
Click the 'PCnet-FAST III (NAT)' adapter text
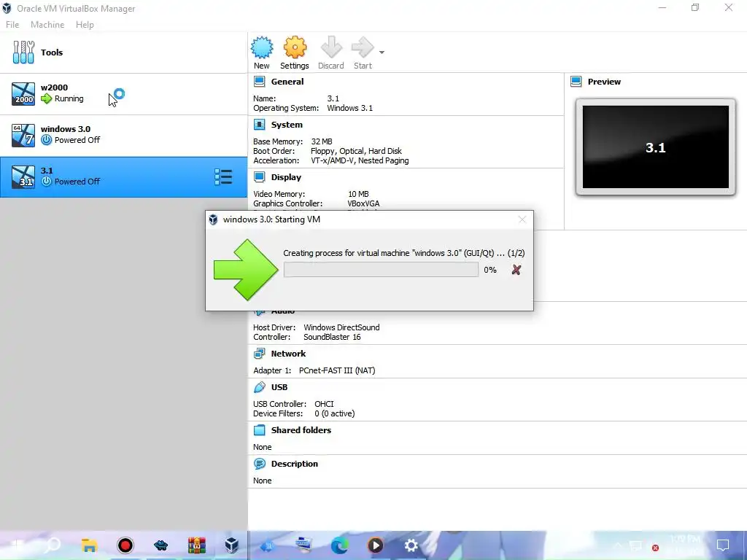tap(337, 370)
